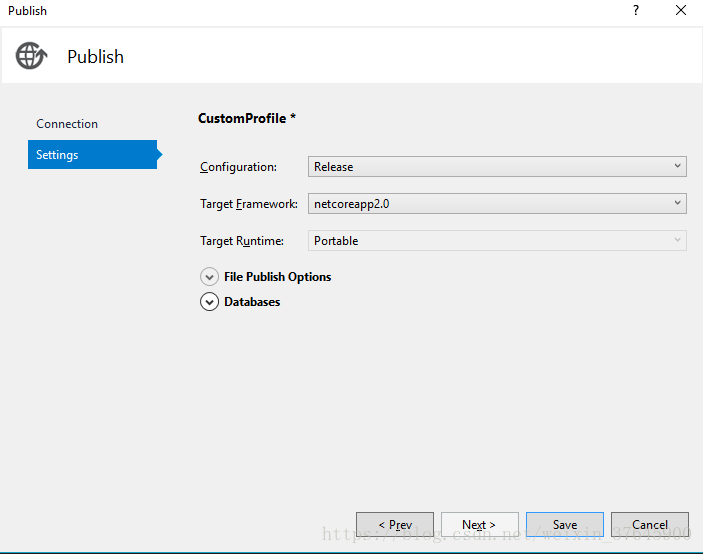Expand File Publish Options chevron
The image size is (703, 554).
click(x=209, y=277)
